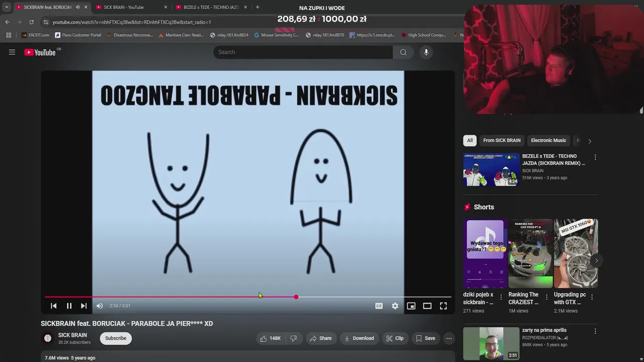Subscribe to the SICK BRAIN channel
The width and height of the screenshot is (644, 362).
pos(116,338)
